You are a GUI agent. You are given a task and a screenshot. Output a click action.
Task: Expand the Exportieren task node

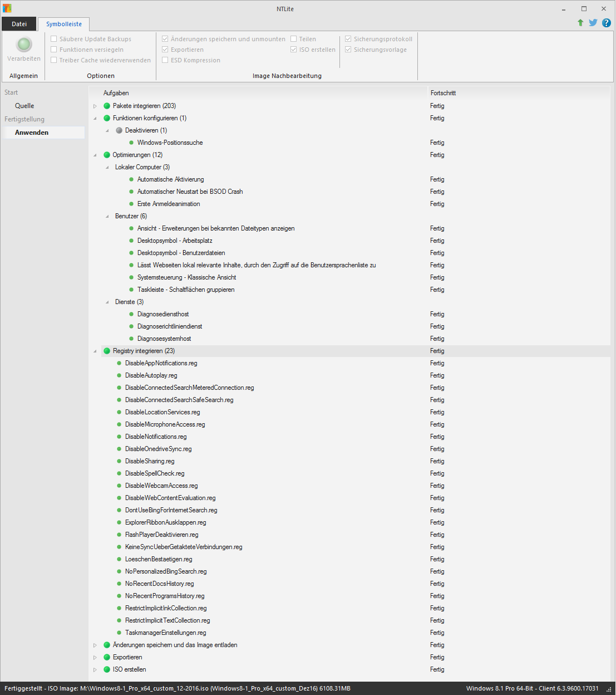(x=95, y=657)
